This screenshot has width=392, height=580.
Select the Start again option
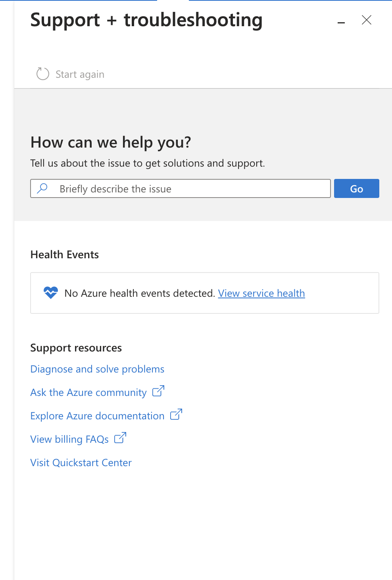tap(80, 74)
